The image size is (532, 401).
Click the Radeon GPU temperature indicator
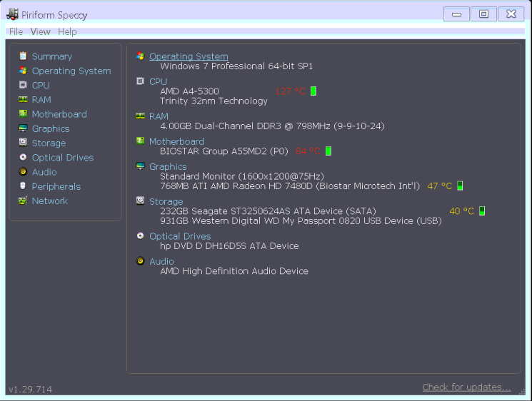(x=460, y=186)
